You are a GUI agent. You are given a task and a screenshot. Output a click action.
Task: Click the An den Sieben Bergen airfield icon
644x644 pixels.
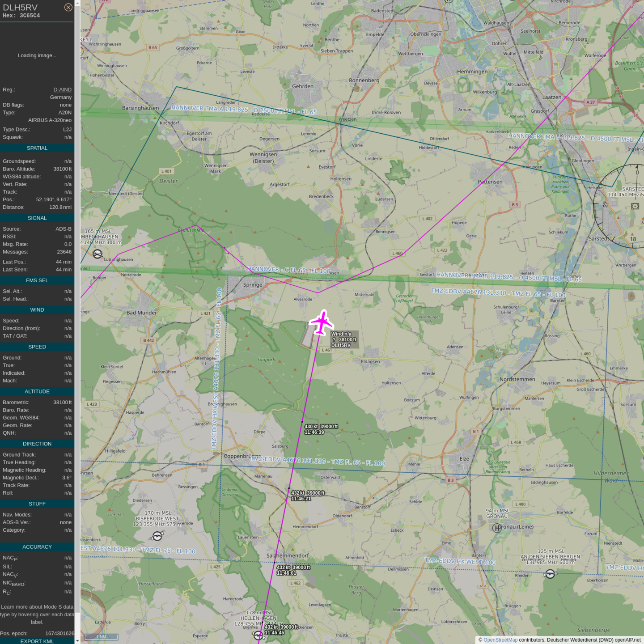click(550, 574)
